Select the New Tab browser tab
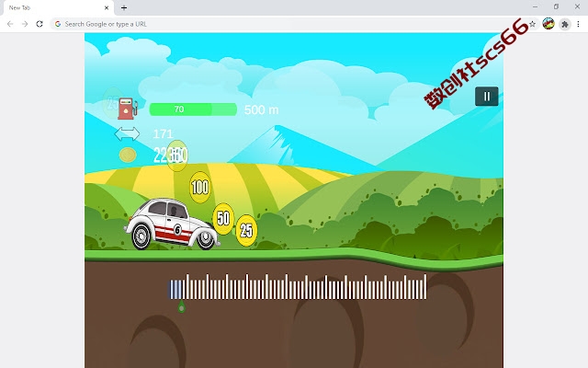 tap(58, 8)
